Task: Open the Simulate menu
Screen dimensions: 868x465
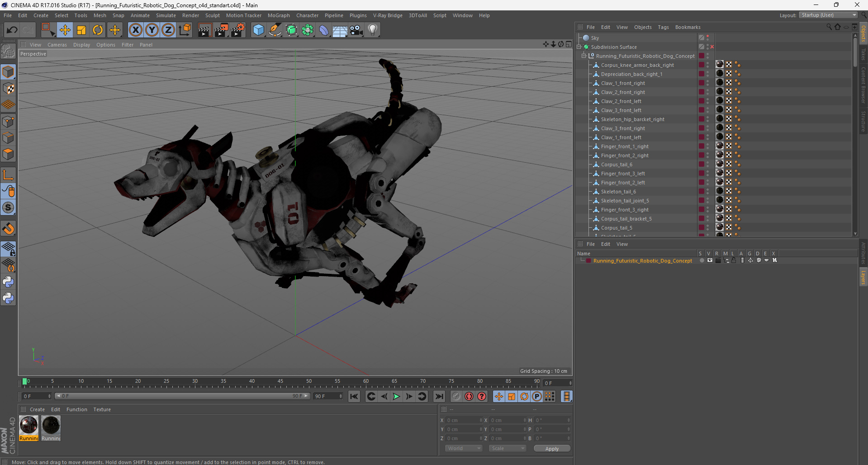Action: pos(166,15)
